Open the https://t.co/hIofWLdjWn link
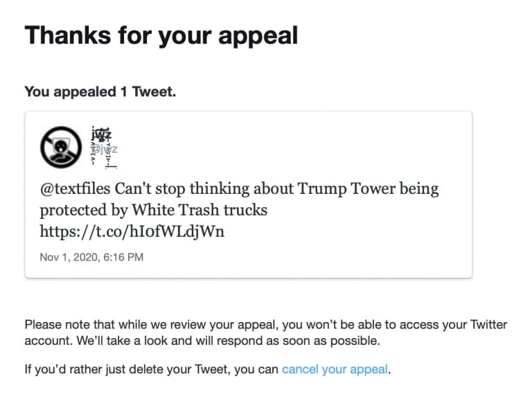This screenshot has width=532, height=419. 132,231
